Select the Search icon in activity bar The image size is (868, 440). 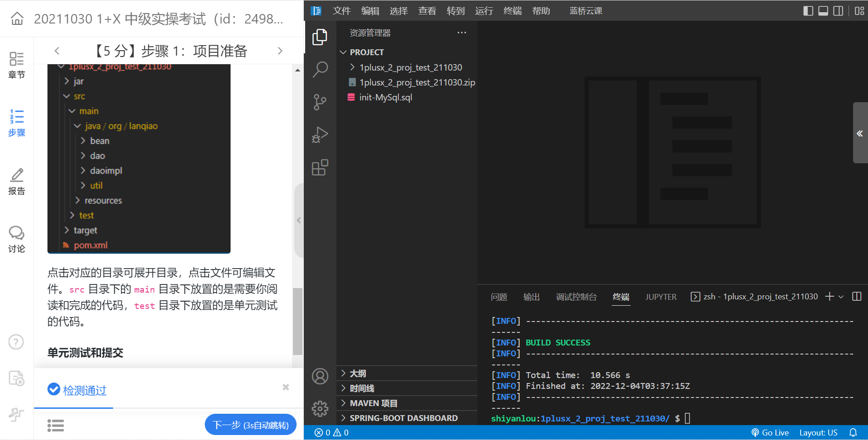pyautogui.click(x=320, y=69)
